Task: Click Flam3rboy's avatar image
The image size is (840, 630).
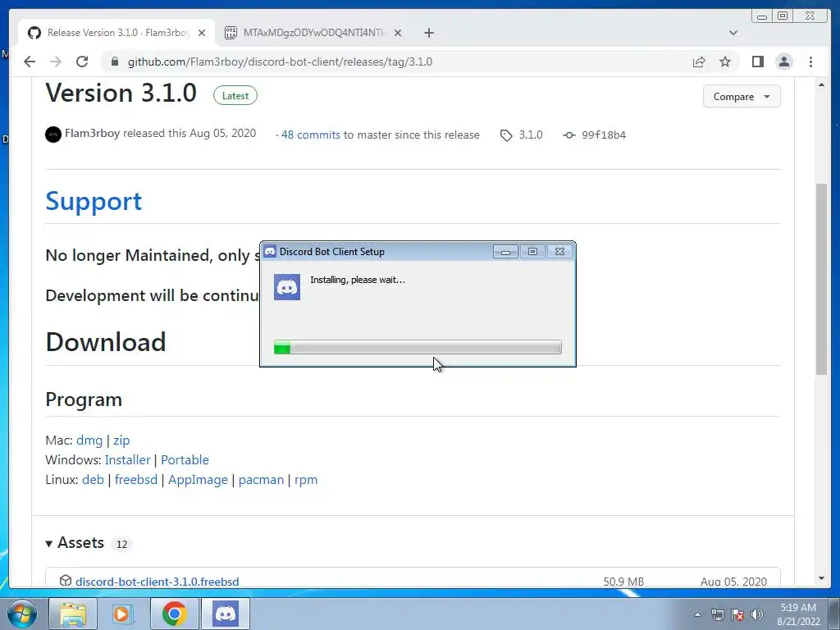Action: [x=53, y=134]
